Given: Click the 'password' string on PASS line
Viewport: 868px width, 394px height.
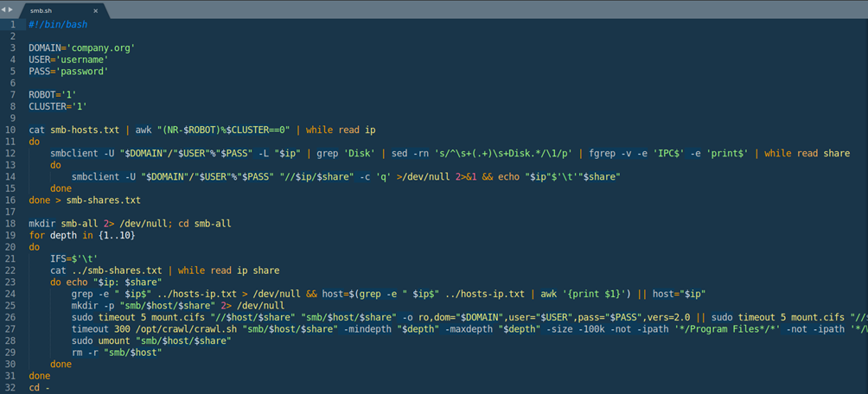Looking at the screenshot, I should (83, 72).
